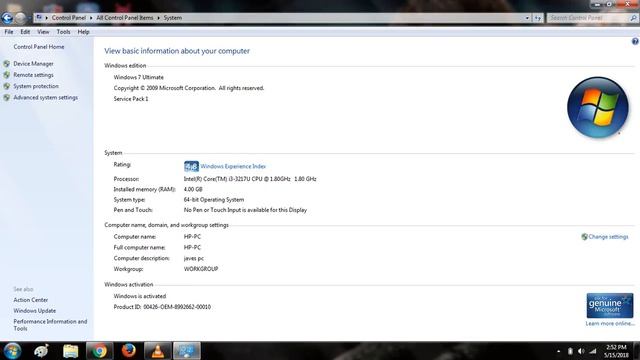Click the System protection shield icon
This screenshot has height=360, width=640.
point(7,86)
